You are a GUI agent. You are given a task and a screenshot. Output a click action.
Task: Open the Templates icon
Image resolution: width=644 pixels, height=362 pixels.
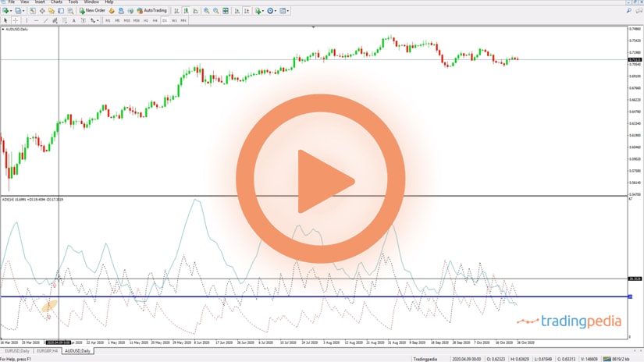click(283, 11)
